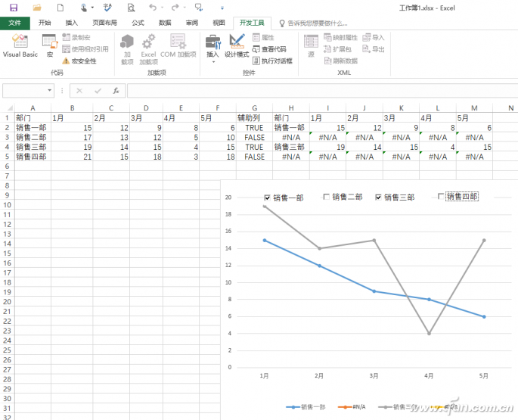
Task: Click the 4月 axis label in chart
Action: [x=429, y=375]
